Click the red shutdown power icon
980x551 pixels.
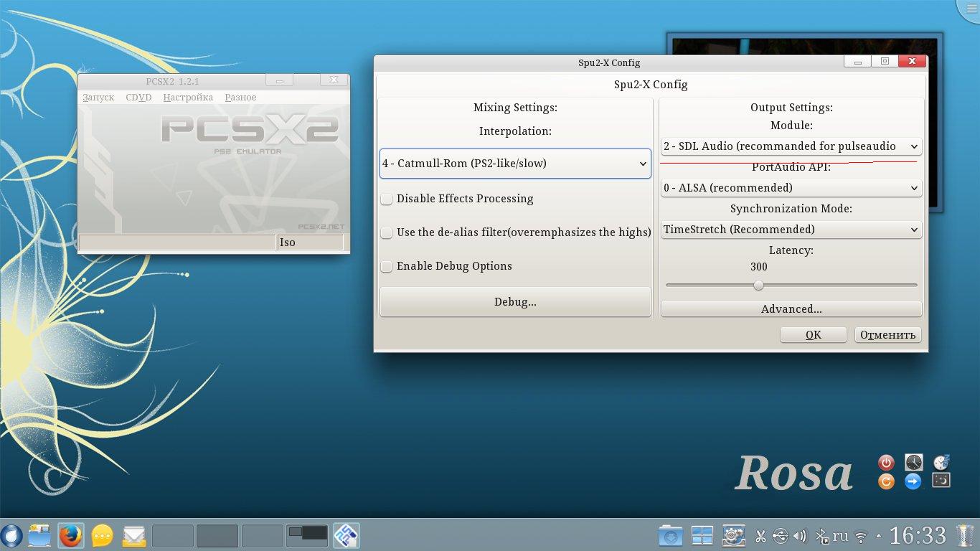tap(886, 463)
